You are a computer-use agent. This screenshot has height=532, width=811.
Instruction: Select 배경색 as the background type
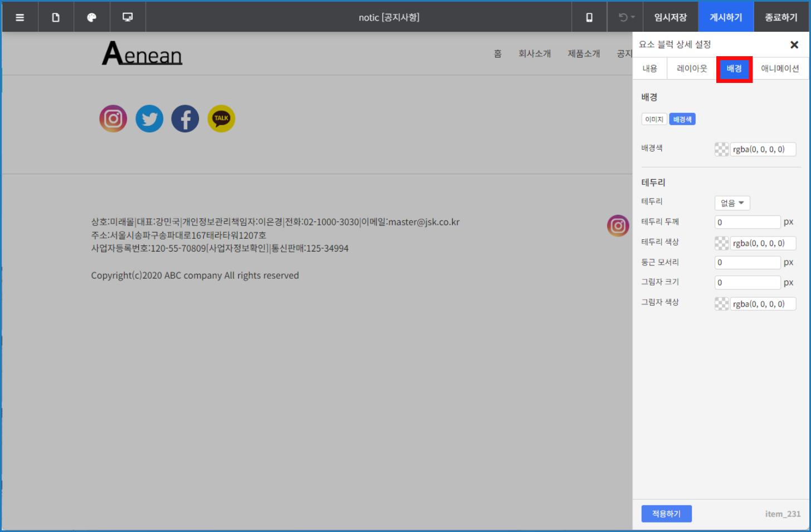tap(682, 119)
